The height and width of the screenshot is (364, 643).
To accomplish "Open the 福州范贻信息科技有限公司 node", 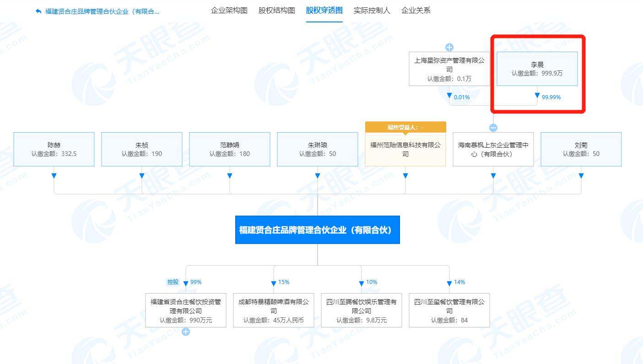I will coord(405,149).
